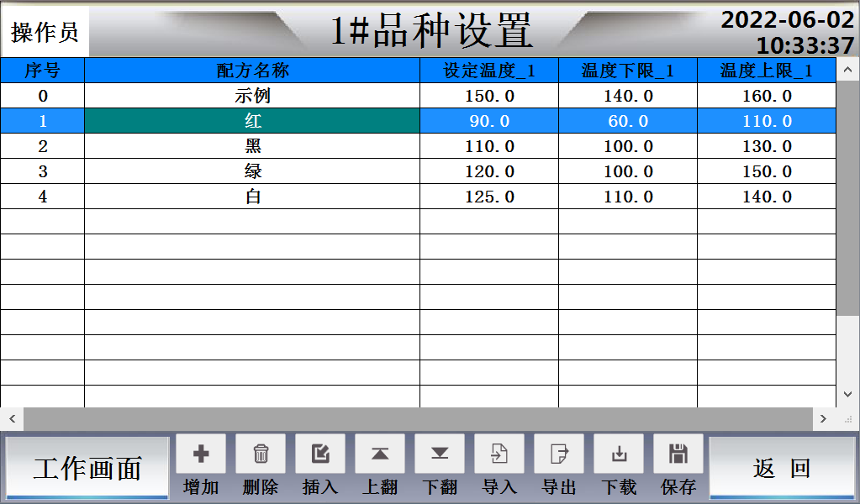This screenshot has height=504, width=860.
Task: Click the 导入 (import) icon
Action: (x=499, y=454)
